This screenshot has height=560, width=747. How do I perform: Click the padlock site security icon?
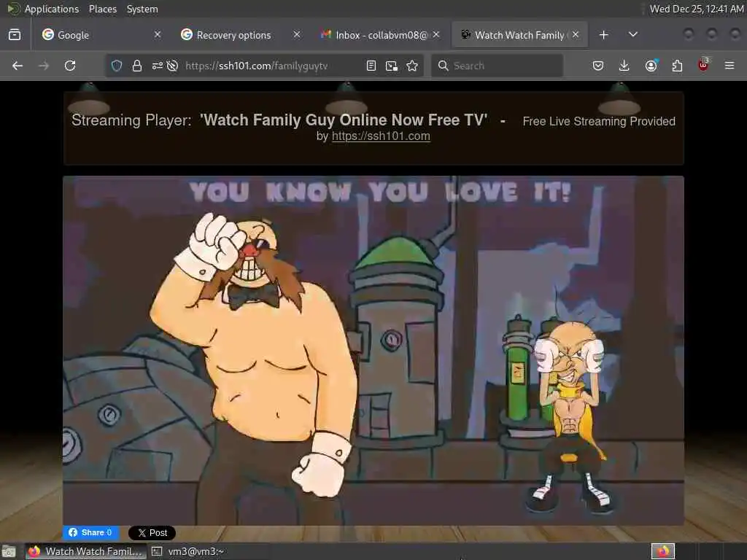(136, 66)
